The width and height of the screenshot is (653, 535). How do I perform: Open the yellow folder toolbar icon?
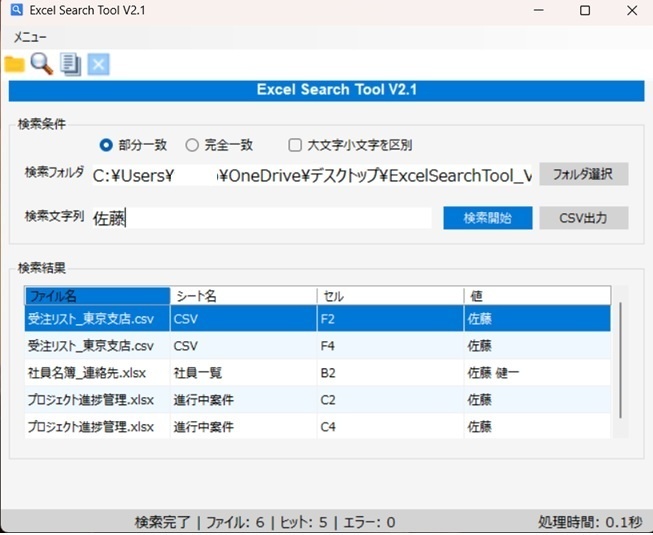(15, 65)
